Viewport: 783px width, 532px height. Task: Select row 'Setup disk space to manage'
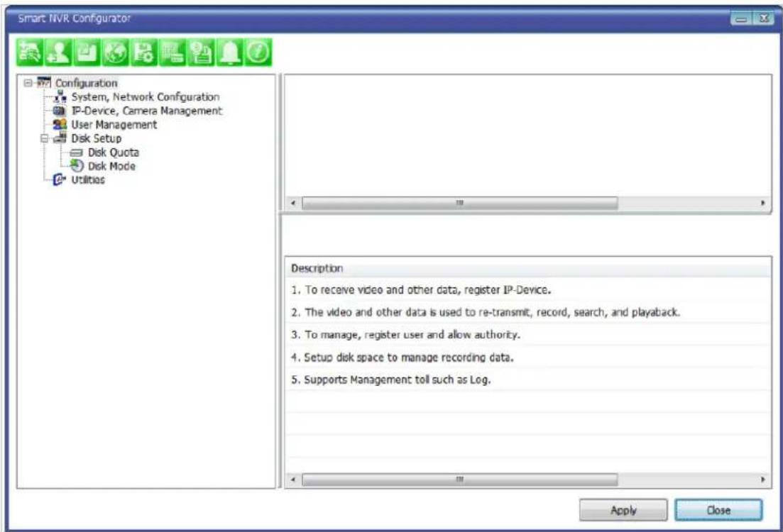pos(528,357)
